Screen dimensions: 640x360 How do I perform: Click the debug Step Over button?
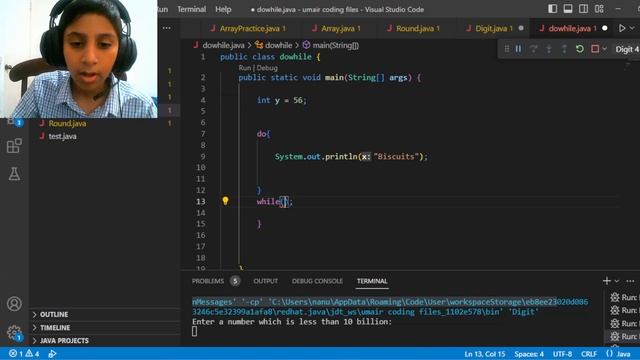(x=533, y=49)
